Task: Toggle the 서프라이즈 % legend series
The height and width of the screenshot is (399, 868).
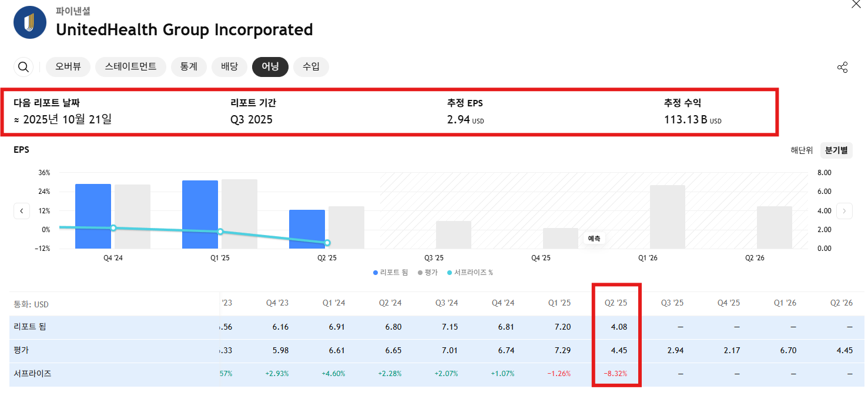Action: pyautogui.click(x=470, y=273)
